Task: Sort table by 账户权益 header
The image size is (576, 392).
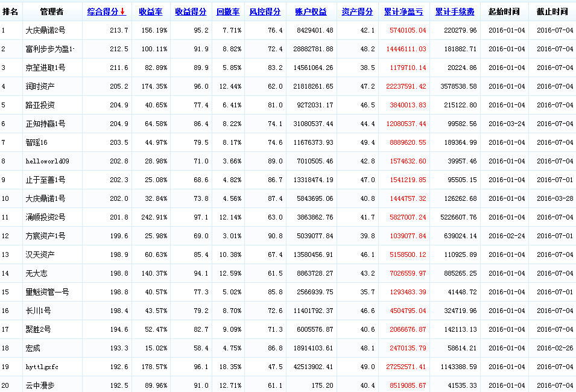Action: point(311,11)
